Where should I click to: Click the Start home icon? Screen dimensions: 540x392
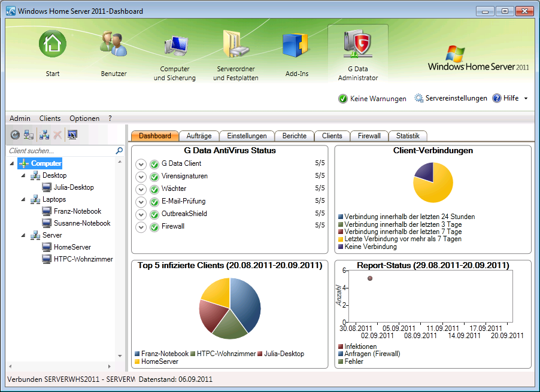point(53,53)
